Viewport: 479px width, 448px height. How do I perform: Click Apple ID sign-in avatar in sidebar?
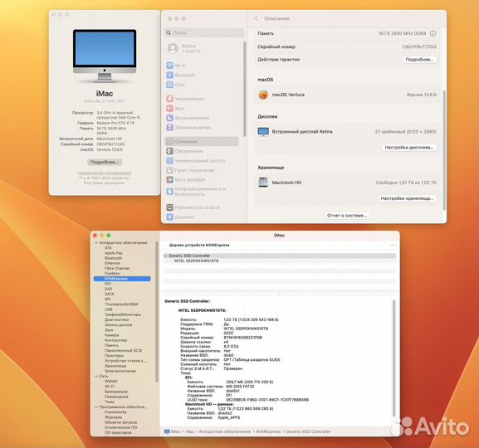[173, 48]
